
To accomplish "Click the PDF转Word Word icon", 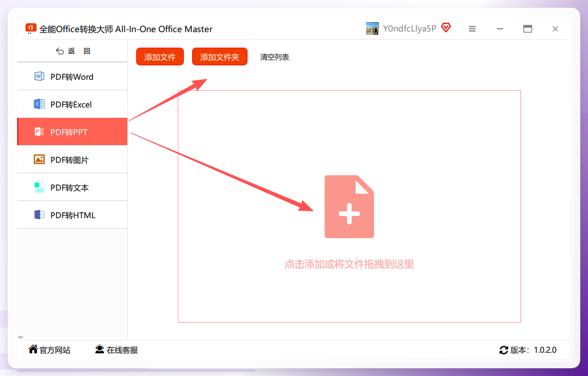I will click(39, 76).
